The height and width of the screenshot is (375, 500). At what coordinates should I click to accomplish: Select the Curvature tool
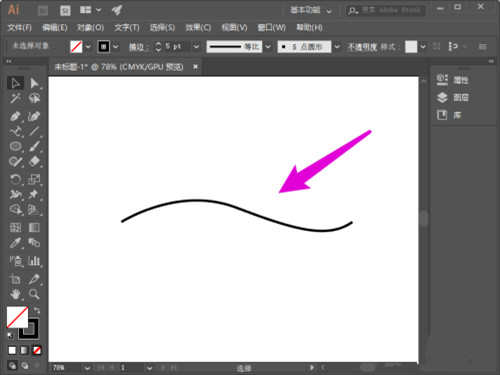pos(34,116)
